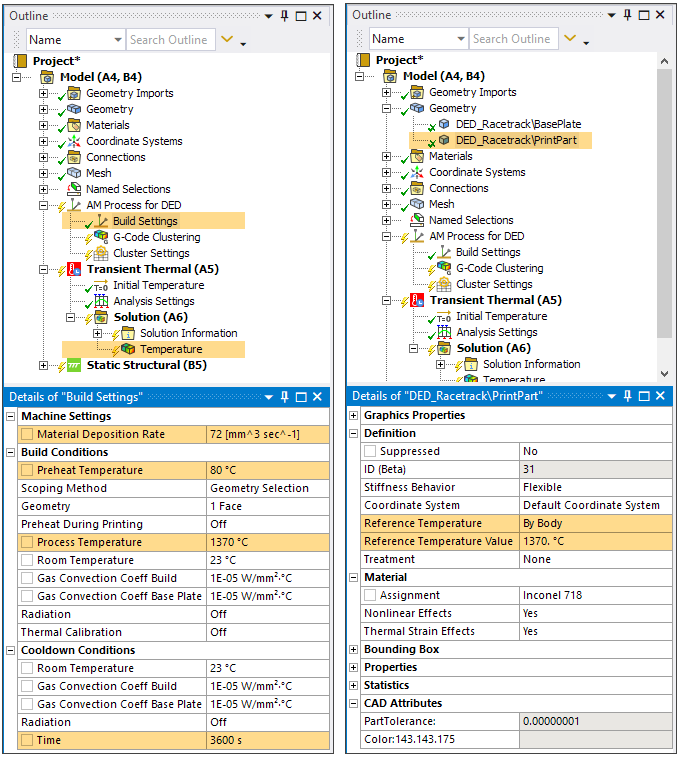Click the G-Code Clustering icon in left outline
Image resolution: width=684 pixels, height=757 pixels.
coord(100,237)
